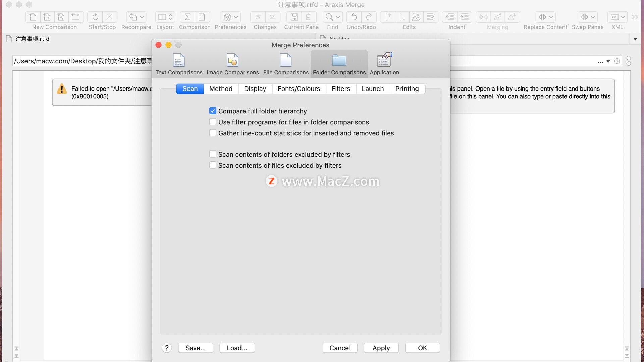Open the Replace Content dropdown
This screenshot has width=644, height=362.
click(x=545, y=17)
